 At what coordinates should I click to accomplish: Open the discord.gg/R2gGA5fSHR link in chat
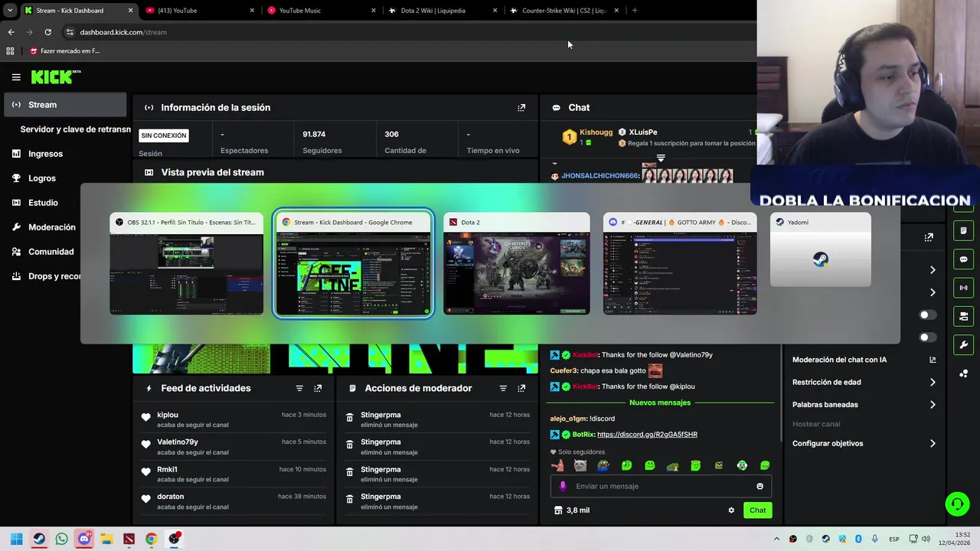647,435
